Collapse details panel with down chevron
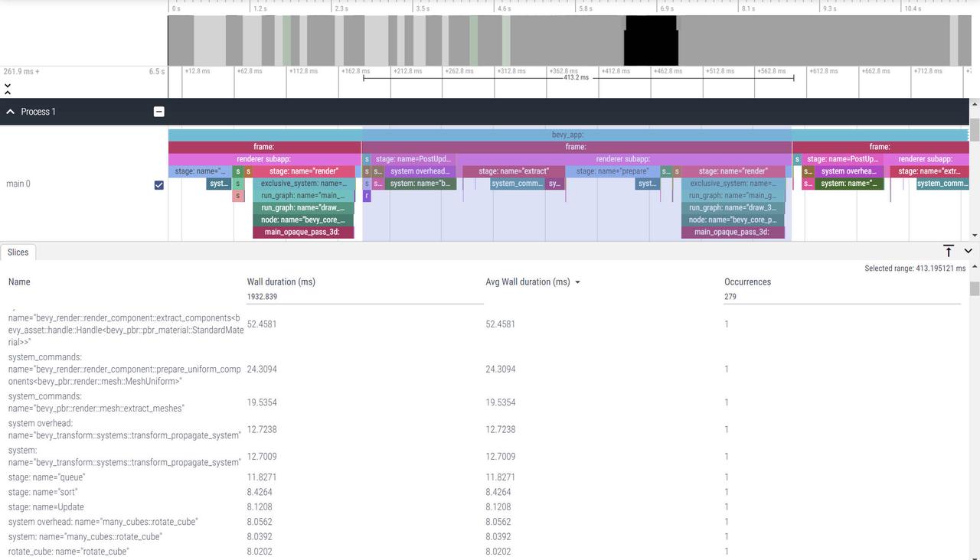The width and height of the screenshot is (980, 560). coord(968,251)
